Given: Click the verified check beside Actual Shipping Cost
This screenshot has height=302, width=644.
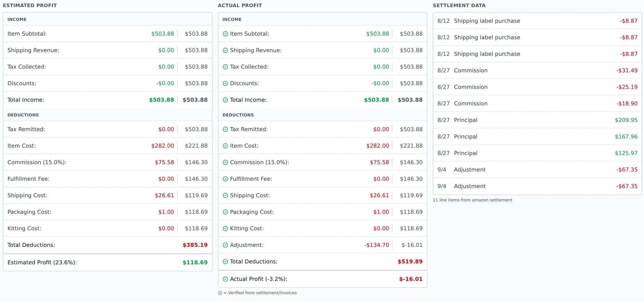Looking at the screenshot, I should point(225,196).
